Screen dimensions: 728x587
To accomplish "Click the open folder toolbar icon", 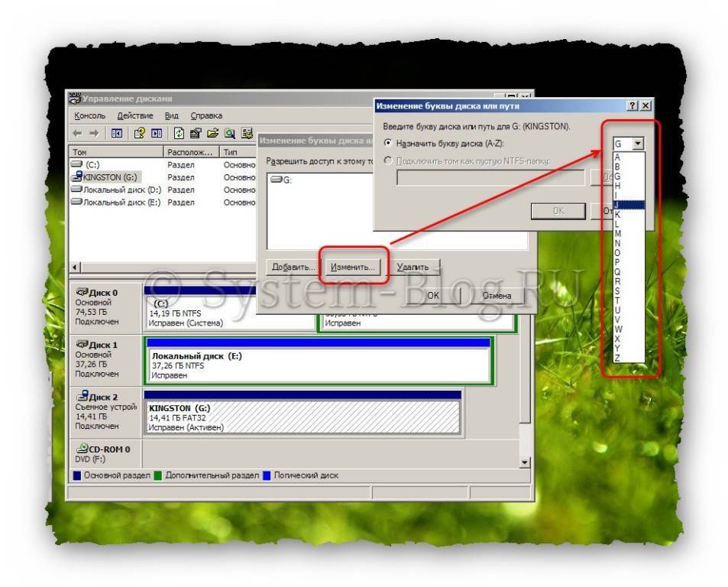I will pyautogui.click(x=212, y=134).
